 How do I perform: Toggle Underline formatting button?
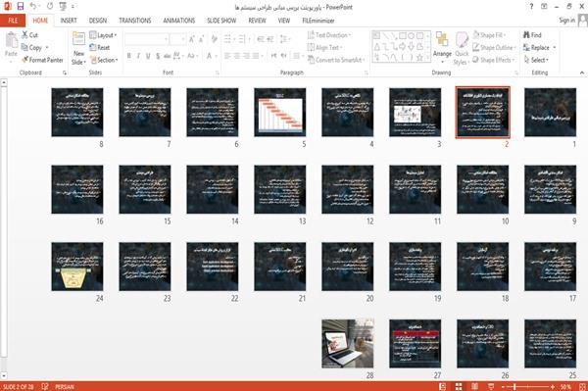(148, 56)
